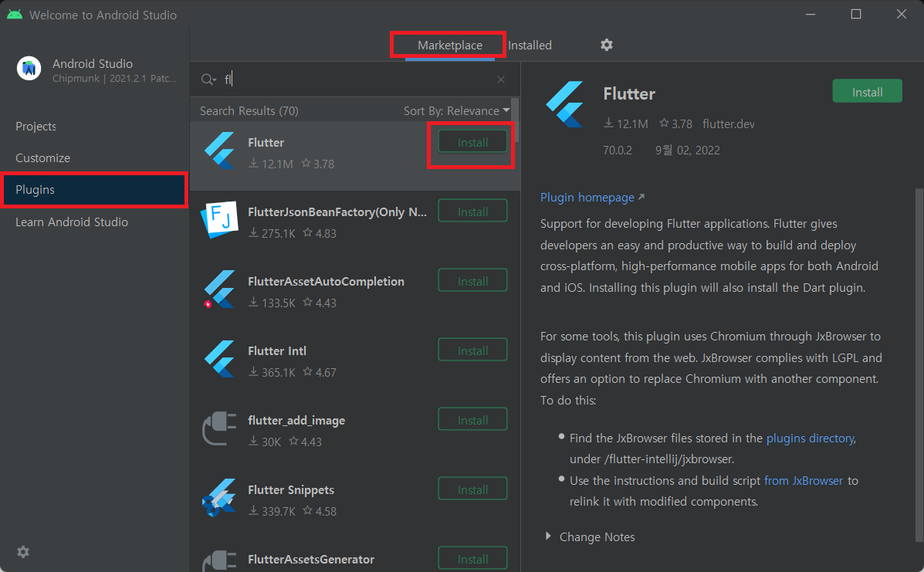Select FlutterAssetAutoCompletion result title

coord(326,282)
